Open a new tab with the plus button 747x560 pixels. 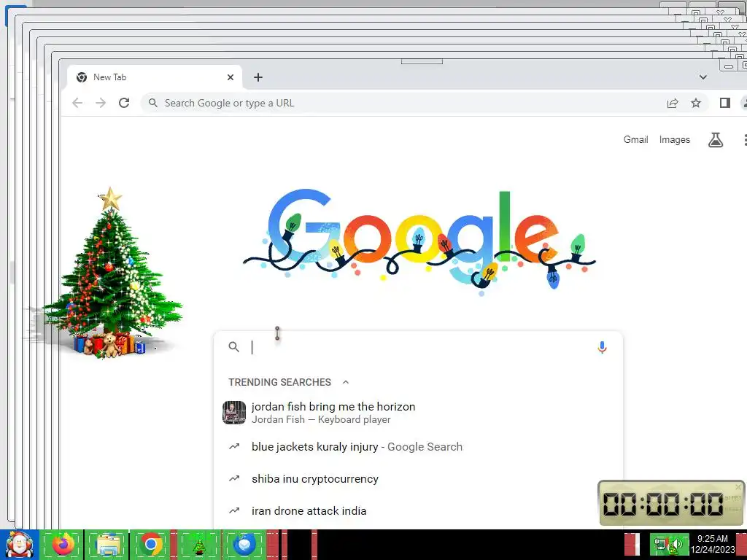(x=258, y=77)
